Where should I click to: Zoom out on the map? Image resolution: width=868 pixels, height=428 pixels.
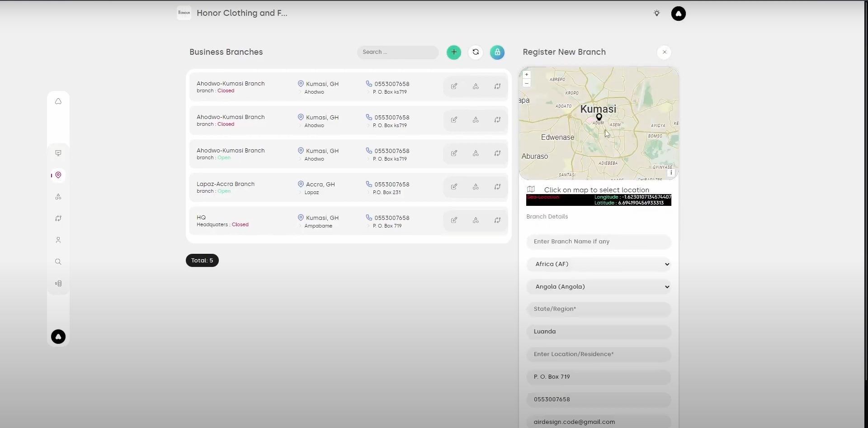coord(526,83)
